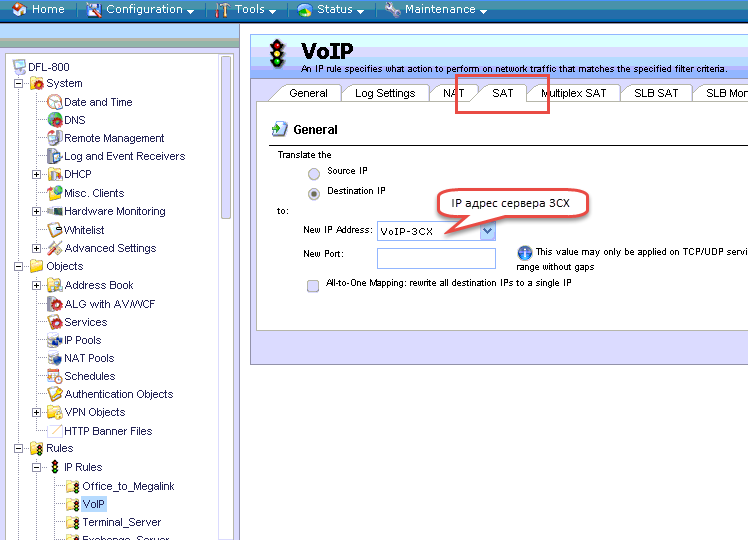This screenshot has height=540, width=748.
Task: Open the Maintenance menu
Action: tap(436, 9)
